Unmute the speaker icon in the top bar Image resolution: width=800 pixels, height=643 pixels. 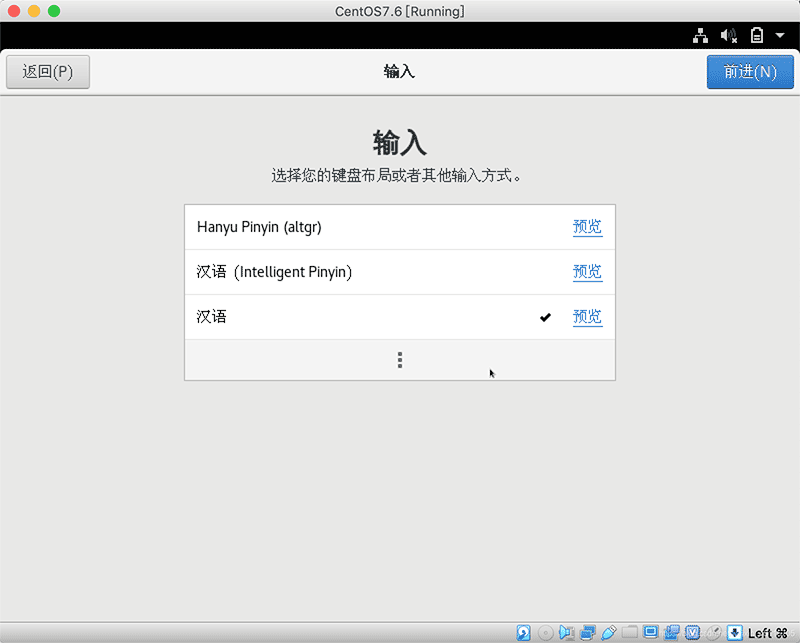[x=729, y=35]
